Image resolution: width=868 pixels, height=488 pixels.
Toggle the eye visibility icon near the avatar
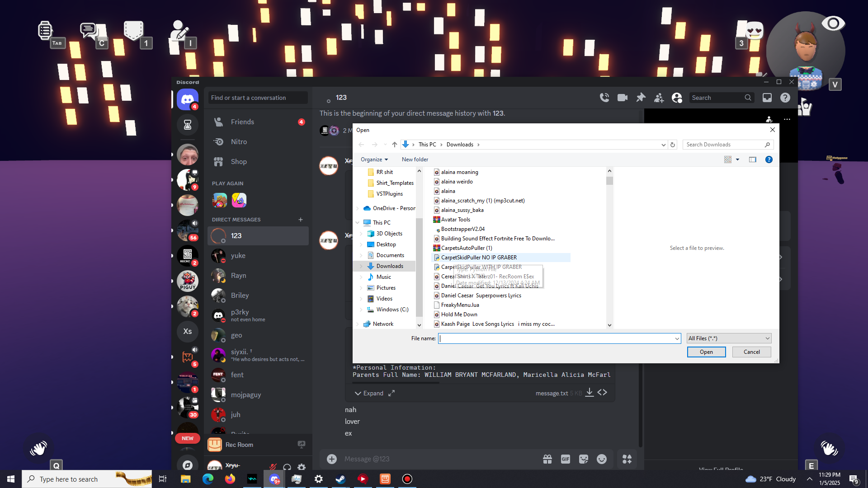click(833, 23)
